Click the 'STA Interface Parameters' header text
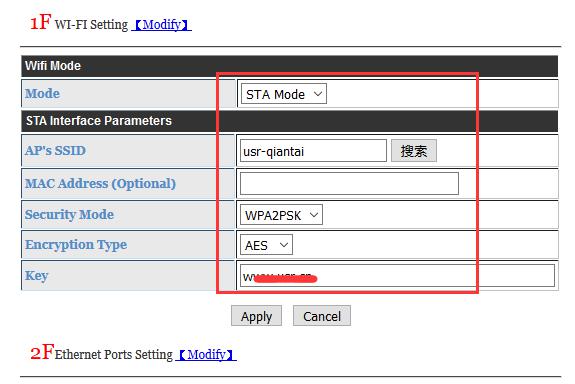575x384 pixels. (x=99, y=121)
